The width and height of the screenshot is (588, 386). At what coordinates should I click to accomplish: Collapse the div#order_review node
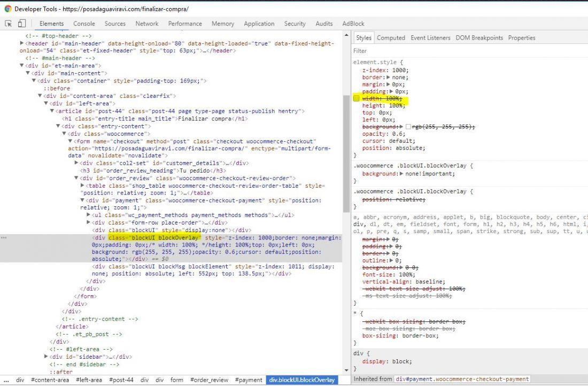[x=76, y=178]
